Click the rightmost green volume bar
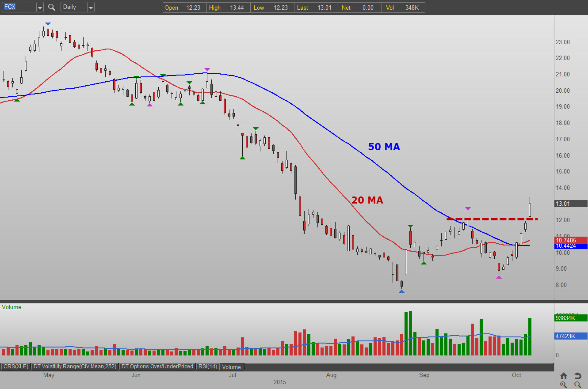 (x=530, y=337)
